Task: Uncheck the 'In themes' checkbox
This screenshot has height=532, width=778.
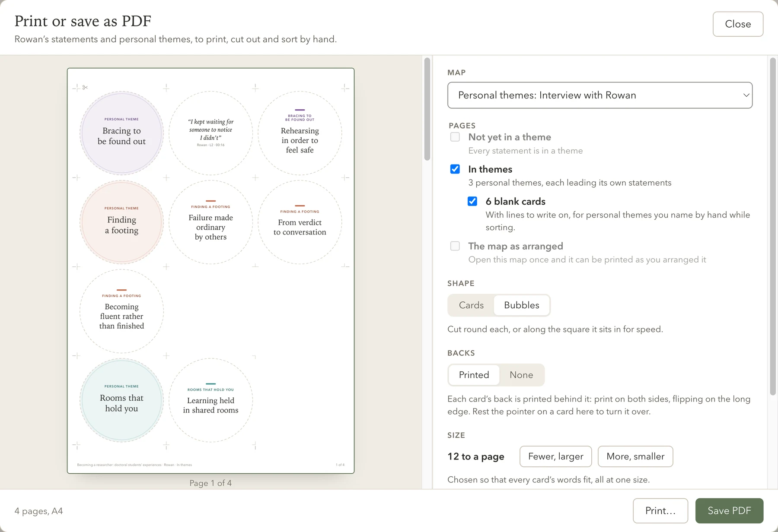Action: [x=455, y=169]
